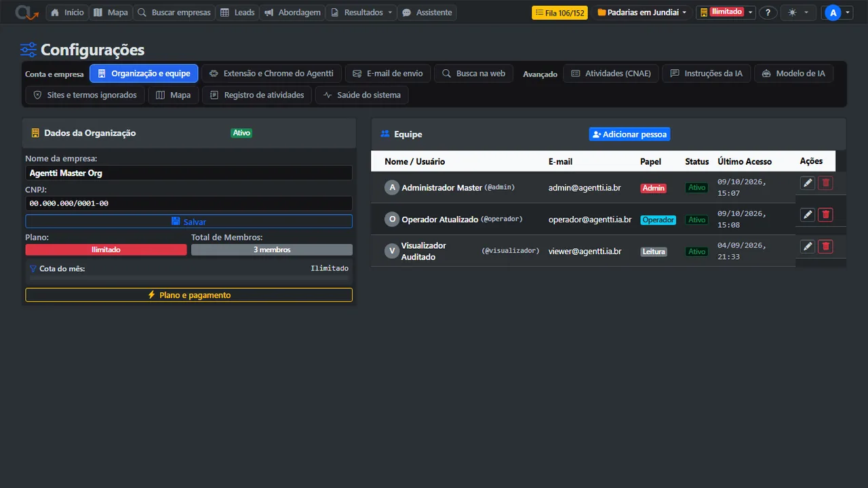Open the Início home page
The image size is (868, 488).
pos(67,12)
